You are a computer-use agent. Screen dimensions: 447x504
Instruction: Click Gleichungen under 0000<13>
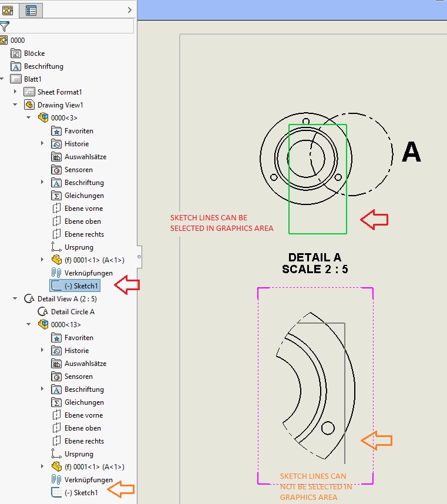pyautogui.click(x=84, y=402)
